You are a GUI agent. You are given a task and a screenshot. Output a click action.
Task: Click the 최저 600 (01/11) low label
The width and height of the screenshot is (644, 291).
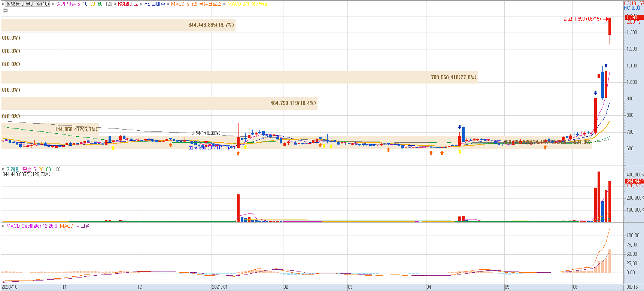205,148
